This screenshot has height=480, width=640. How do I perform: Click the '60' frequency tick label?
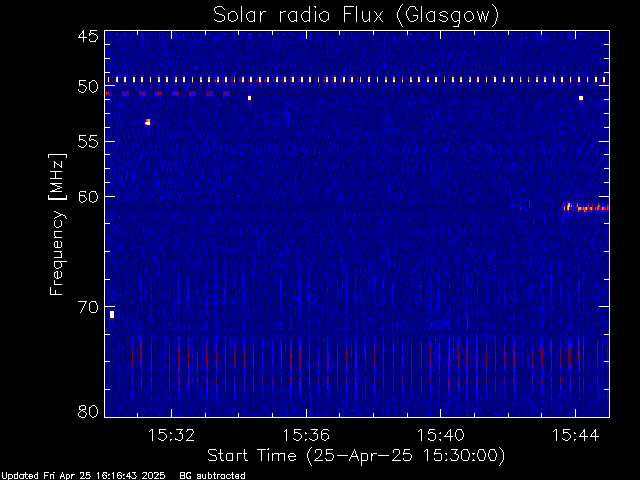(88, 197)
